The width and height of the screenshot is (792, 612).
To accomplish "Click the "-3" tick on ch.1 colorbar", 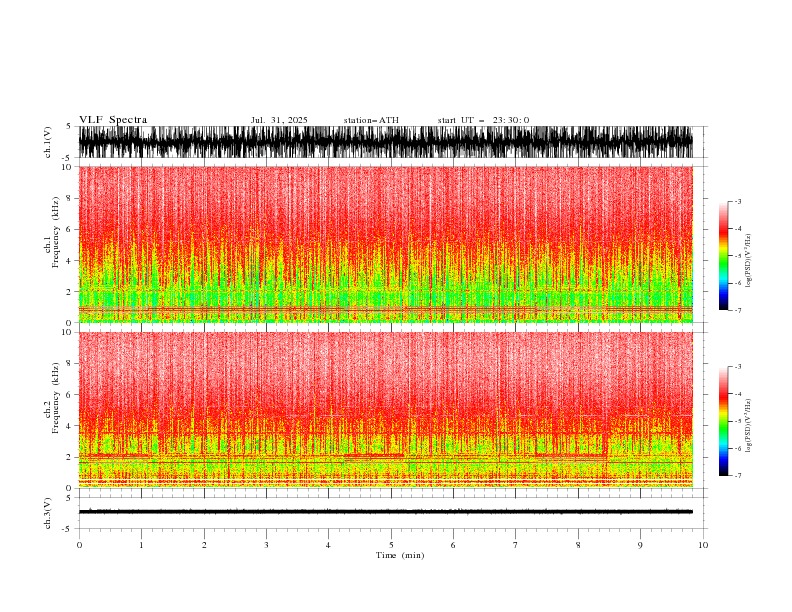I will (738, 201).
